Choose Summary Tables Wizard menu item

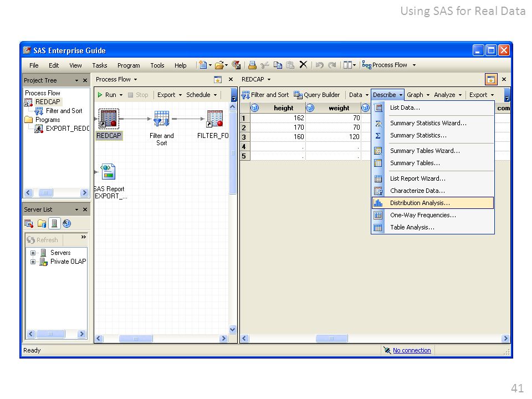coord(433,151)
